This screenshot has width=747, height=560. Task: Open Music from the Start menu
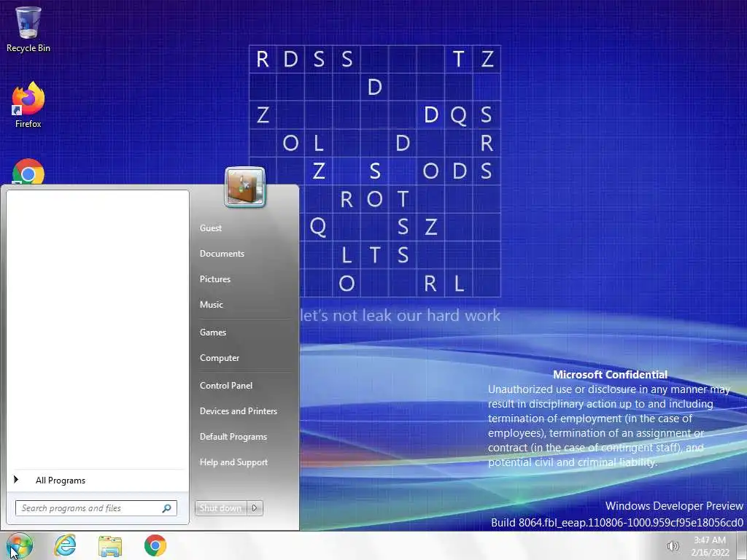211,305
